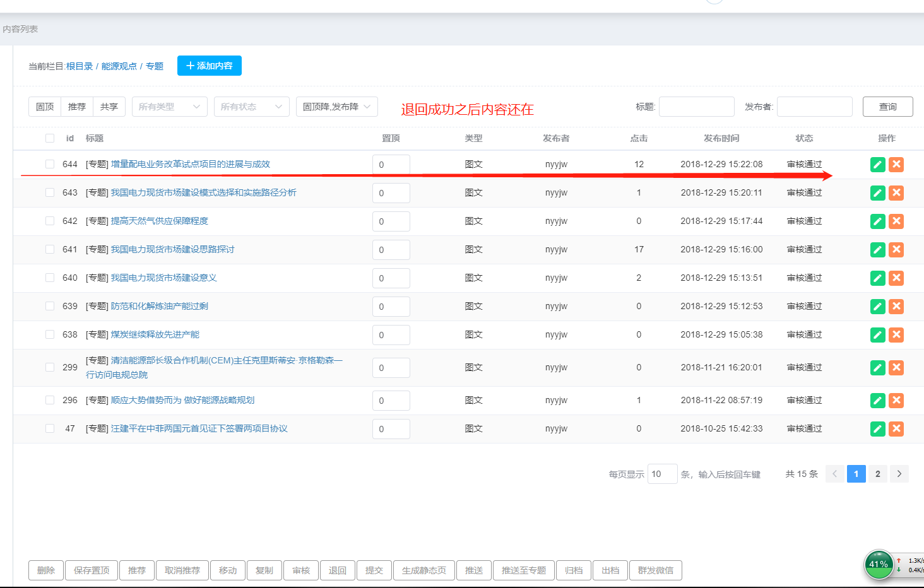Click orange delete icon for row 643
Screen dimensions: 924x588
[x=896, y=193]
